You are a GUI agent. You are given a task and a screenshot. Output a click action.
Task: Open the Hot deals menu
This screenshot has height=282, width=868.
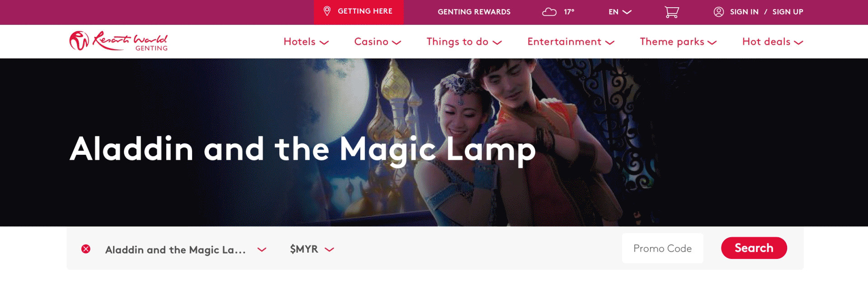(x=773, y=42)
